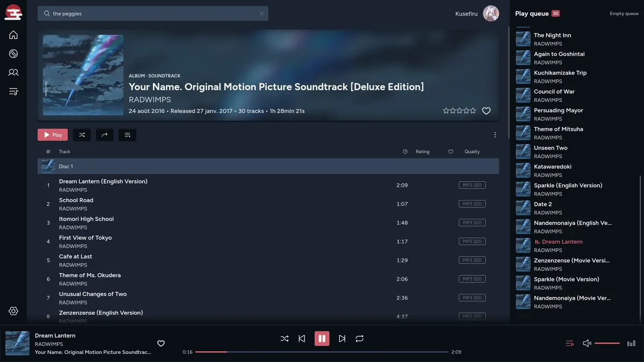Screen dimensions: 644x362
Task: Toggle the play queue panel icon
Action: pyautogui.click(x=570, y=343)
